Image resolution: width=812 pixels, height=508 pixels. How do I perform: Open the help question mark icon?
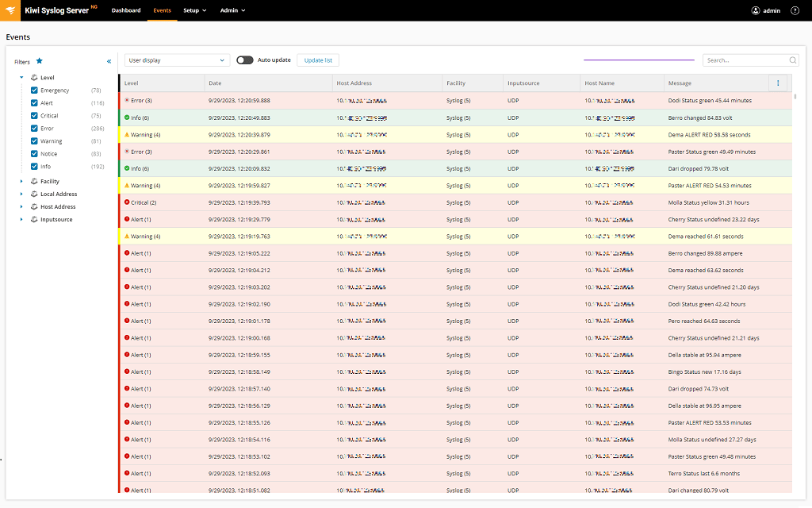point(795,10)
